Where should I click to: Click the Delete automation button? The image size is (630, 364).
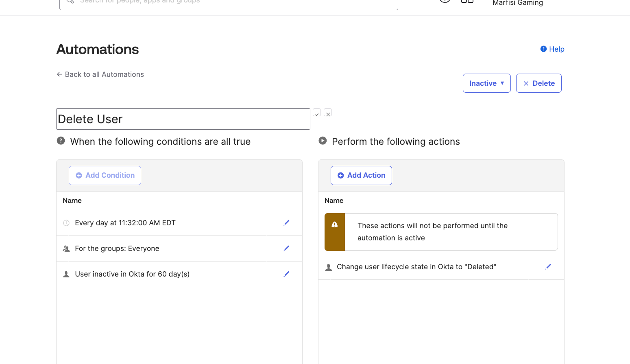coord(538,83)
